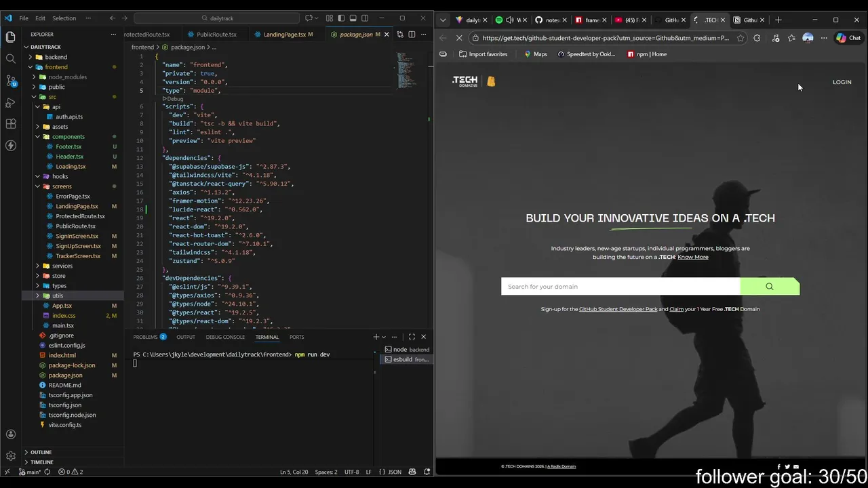868x488 pixels.
Task: Click the domain search input field
Action: click(620, 287)
